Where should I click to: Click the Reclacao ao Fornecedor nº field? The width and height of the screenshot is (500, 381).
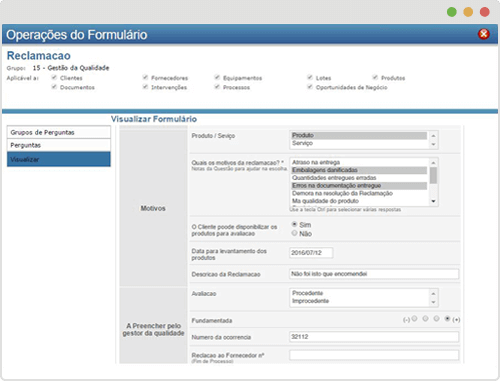374,355
